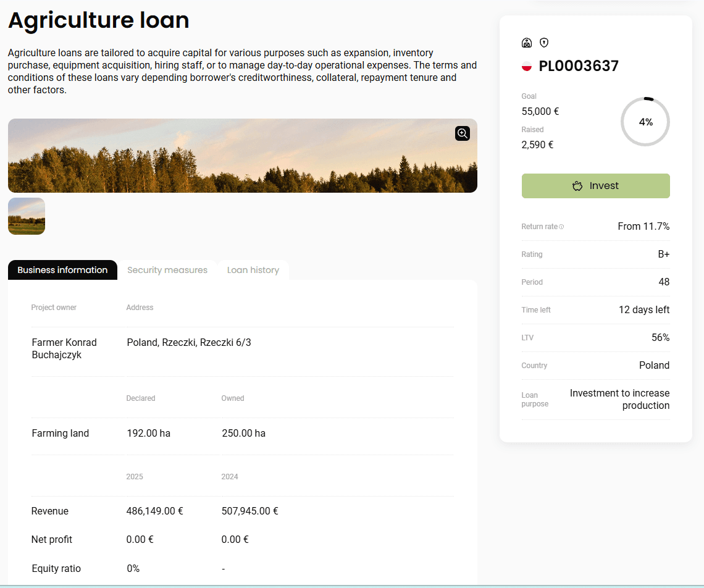Screen dimensions: 704x588
Task: Select the Business information tab
Action: pos(62,270)
